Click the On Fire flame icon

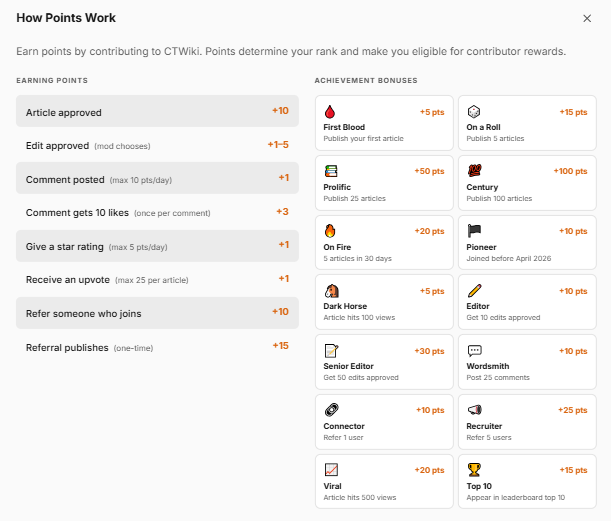tap(330, 231)
